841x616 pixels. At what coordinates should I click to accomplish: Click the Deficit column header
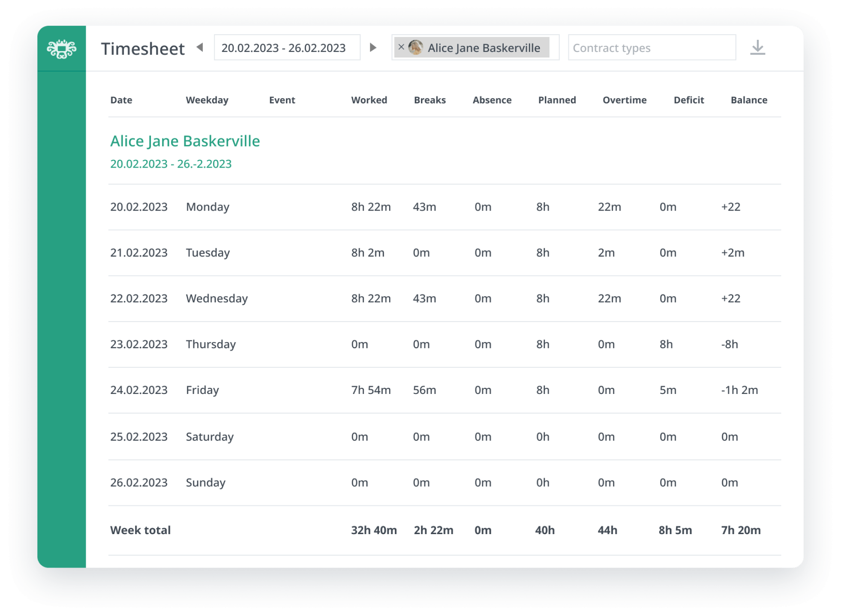(688, 100)
